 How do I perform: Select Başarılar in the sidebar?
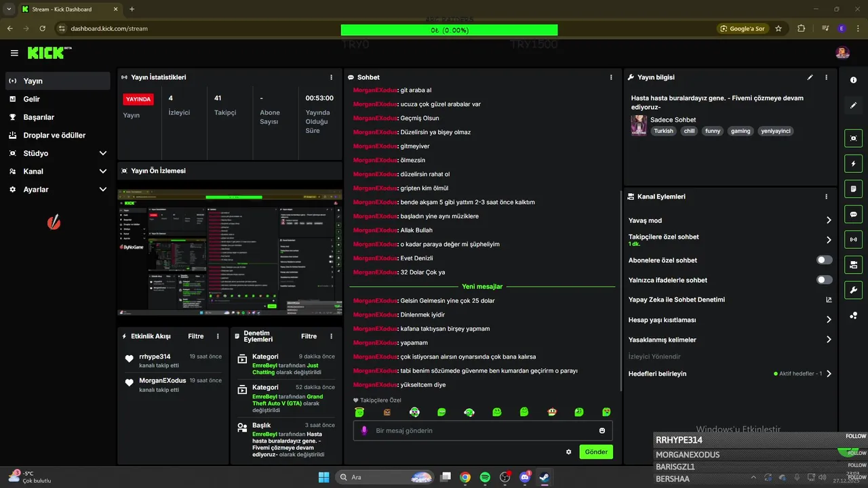tap(58, 117)
